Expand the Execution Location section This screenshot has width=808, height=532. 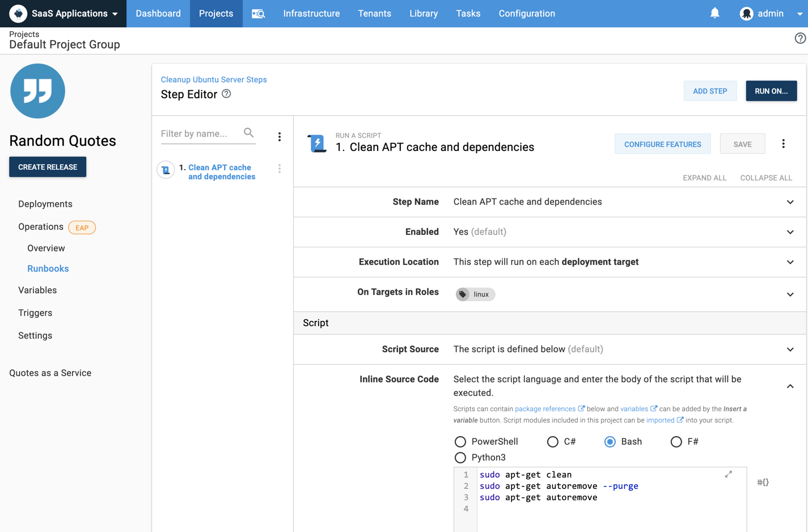(790, 262)
